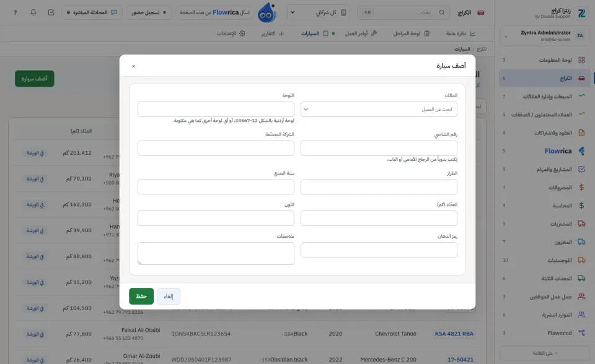Click the العدّاد (كم) input field
Image resolution: width=595 pixels, height=364 pixels.
tap(379, 219)
